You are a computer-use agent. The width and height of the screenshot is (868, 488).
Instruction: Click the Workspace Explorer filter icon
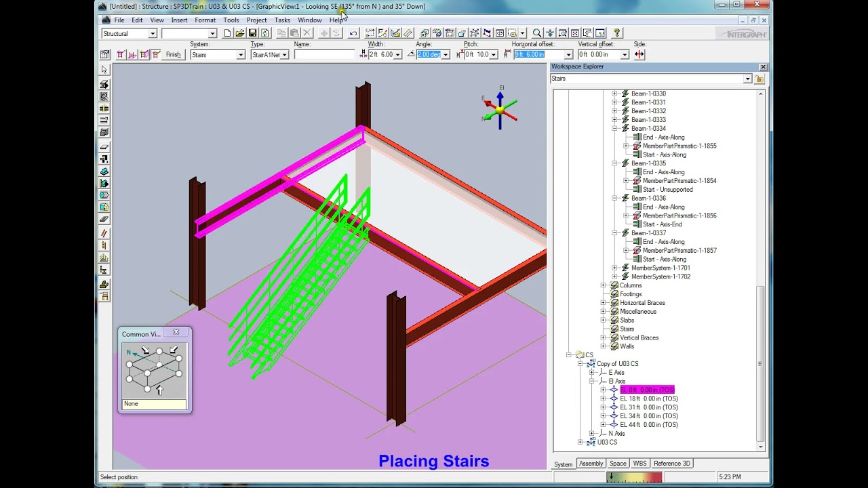(x=760, y=79)
